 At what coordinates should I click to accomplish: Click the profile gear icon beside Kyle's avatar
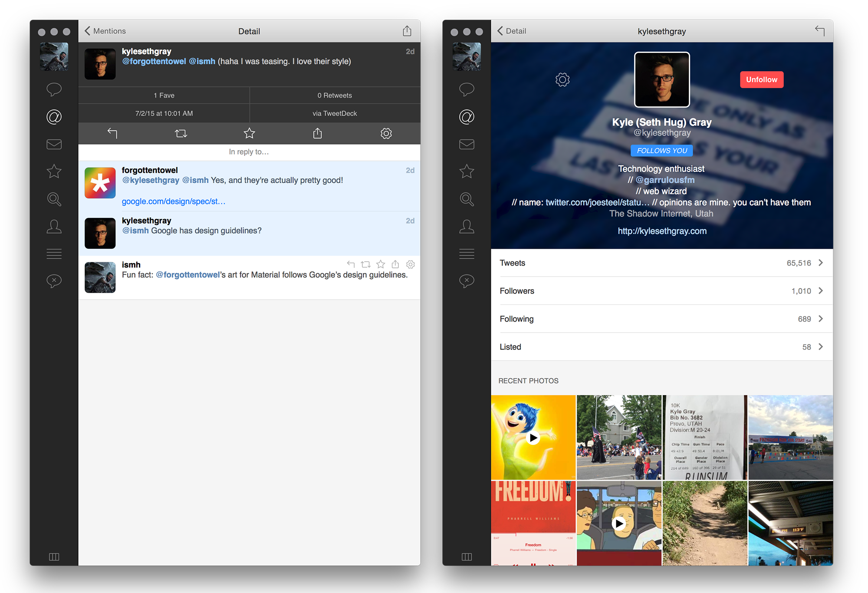(x=562, y=79)
